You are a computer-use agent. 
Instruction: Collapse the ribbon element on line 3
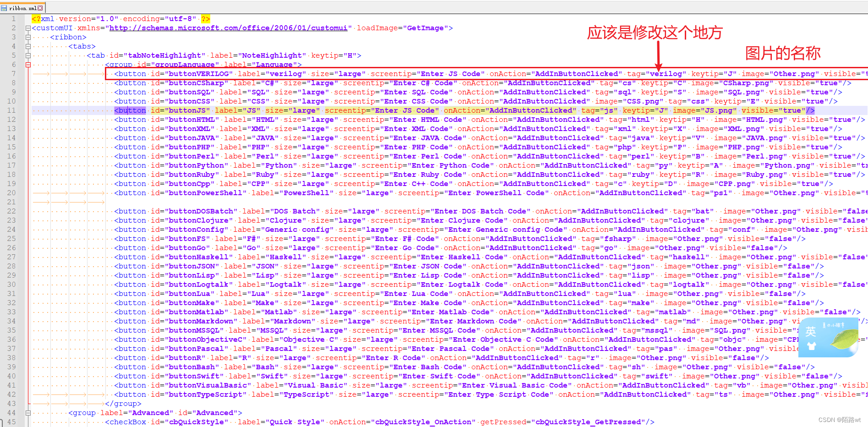27,37
